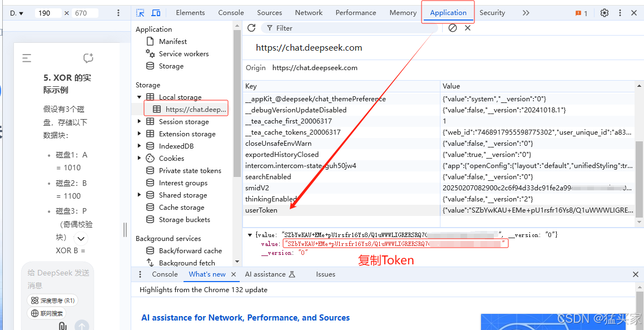Select Private state tokens
Image resolution: width=644 pixels, height=330 pixels.
[x=190, y=170]
